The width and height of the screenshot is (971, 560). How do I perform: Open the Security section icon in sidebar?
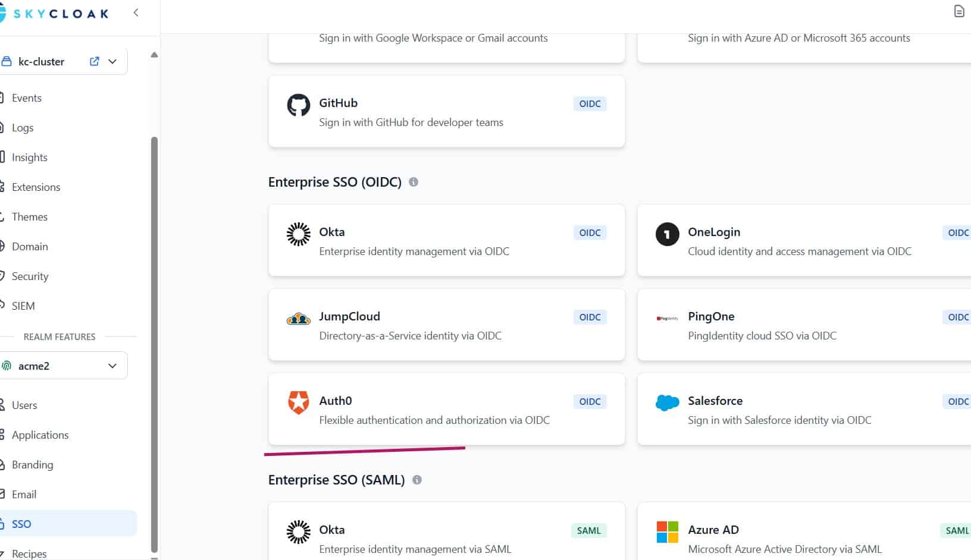coord(4,276)
